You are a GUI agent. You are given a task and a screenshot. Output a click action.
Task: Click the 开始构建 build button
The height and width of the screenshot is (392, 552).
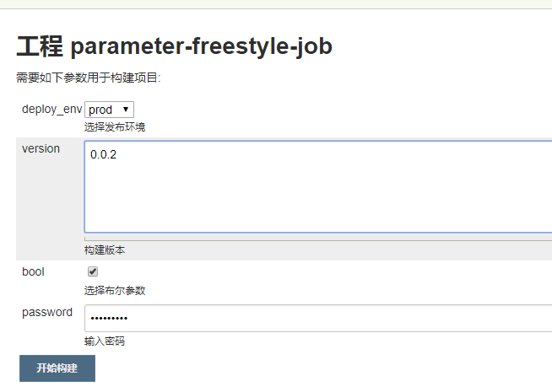click(57, 368)
